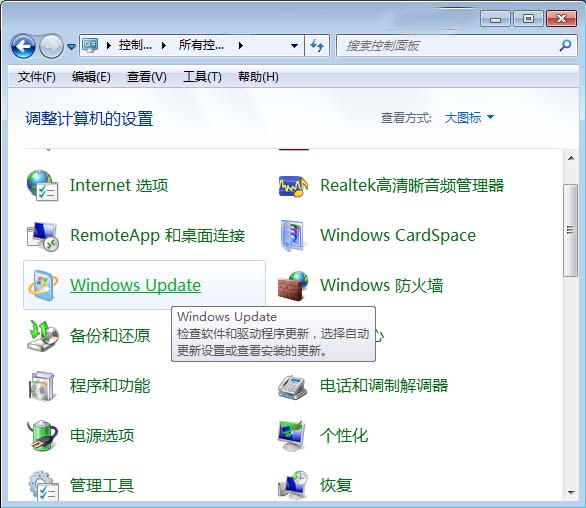This screenshot has height=508, width=586.
Task: Go back with the blue Back arrow
Action: [23, 46]
